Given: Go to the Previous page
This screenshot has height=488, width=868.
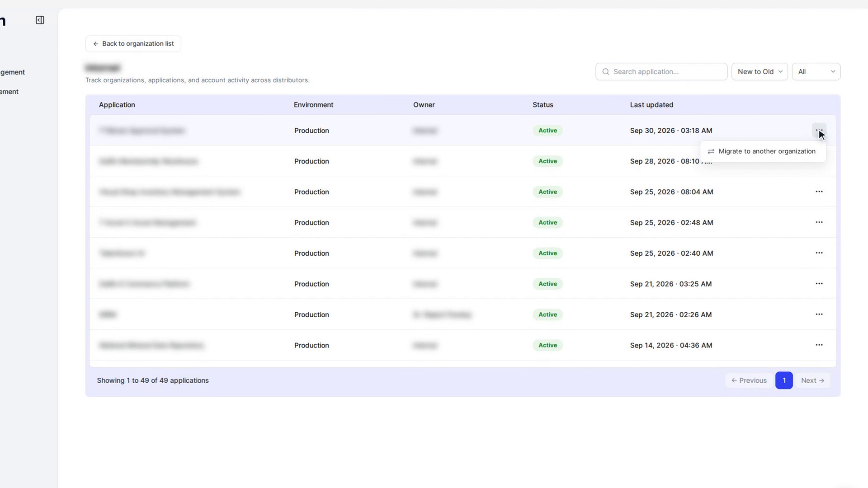Looking at the screenshot, I should 749,380.
